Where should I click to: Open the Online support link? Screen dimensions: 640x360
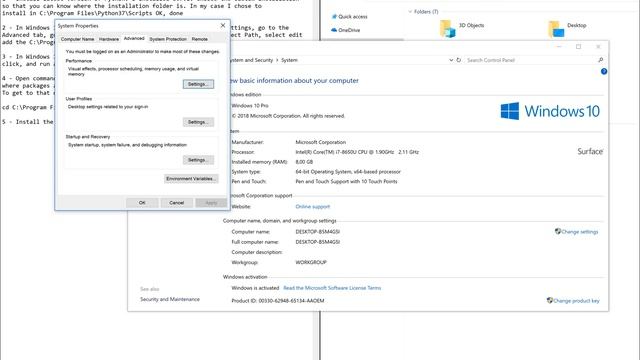pos(312,207)
